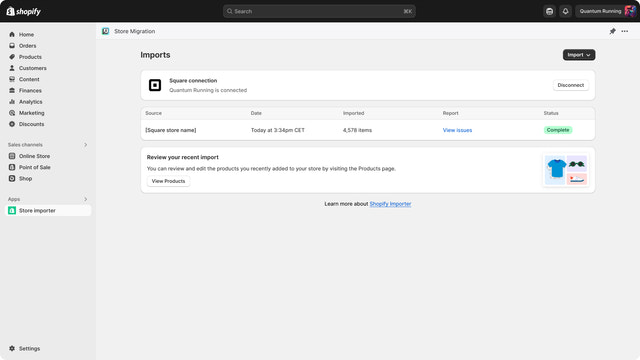Screen dimensions: 640x360
Task: Pin the Store Migration app with pin icon
Action: click(612, 31)
